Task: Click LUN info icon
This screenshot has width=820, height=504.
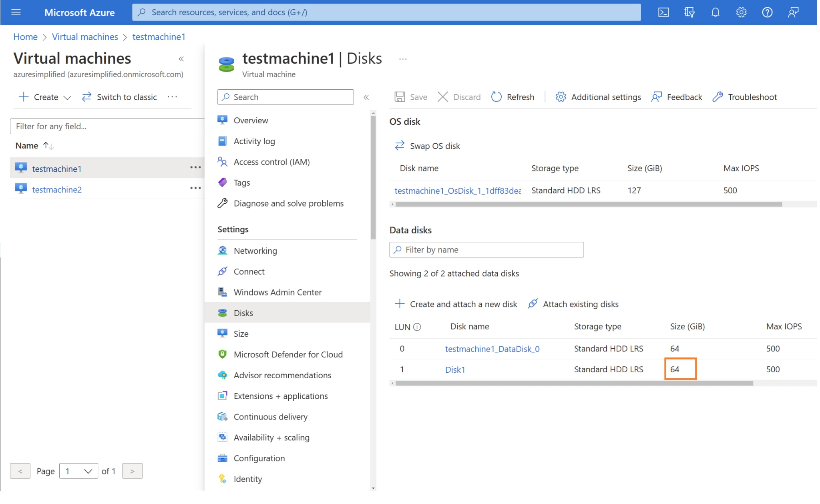Action: [417, 327]
